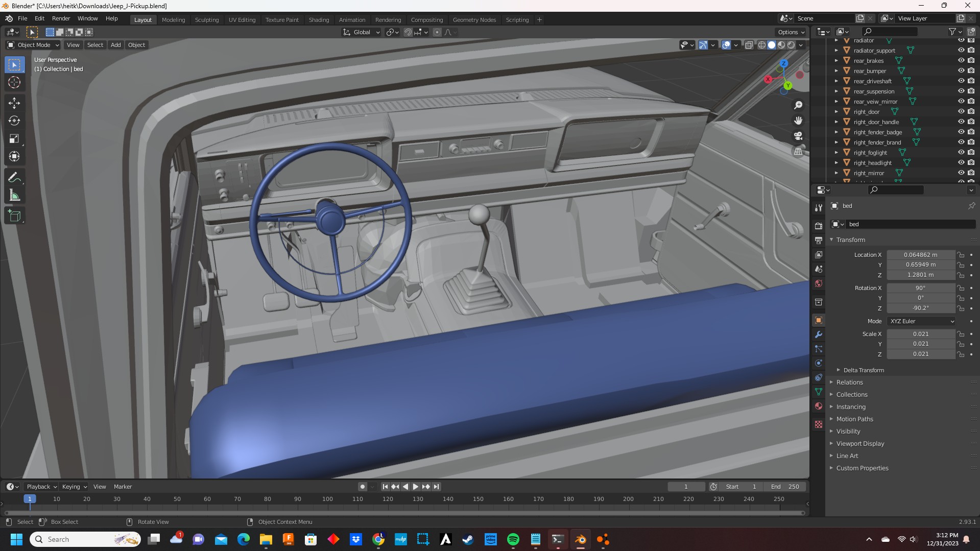This screenshot has width=980, height=551.
Task: Toggle right_door visibility eye icon
Action: (961, 111)
